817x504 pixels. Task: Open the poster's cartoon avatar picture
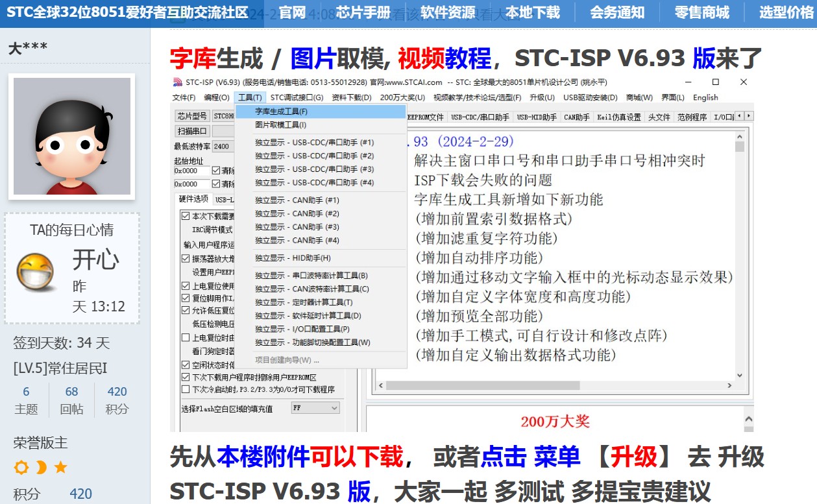(71, 136)
